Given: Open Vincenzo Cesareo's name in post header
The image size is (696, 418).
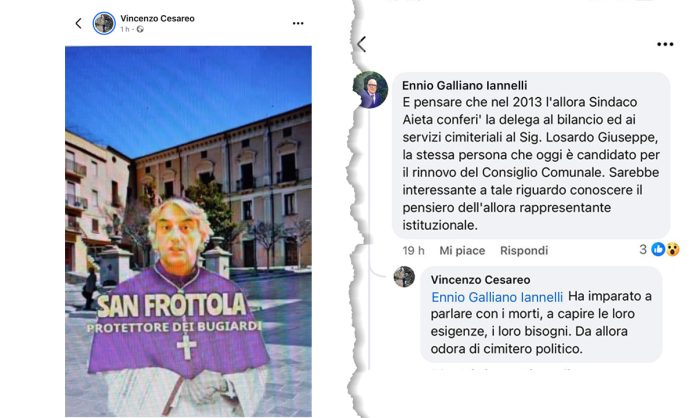Looking at the screenshot, I should pos(157,18).
